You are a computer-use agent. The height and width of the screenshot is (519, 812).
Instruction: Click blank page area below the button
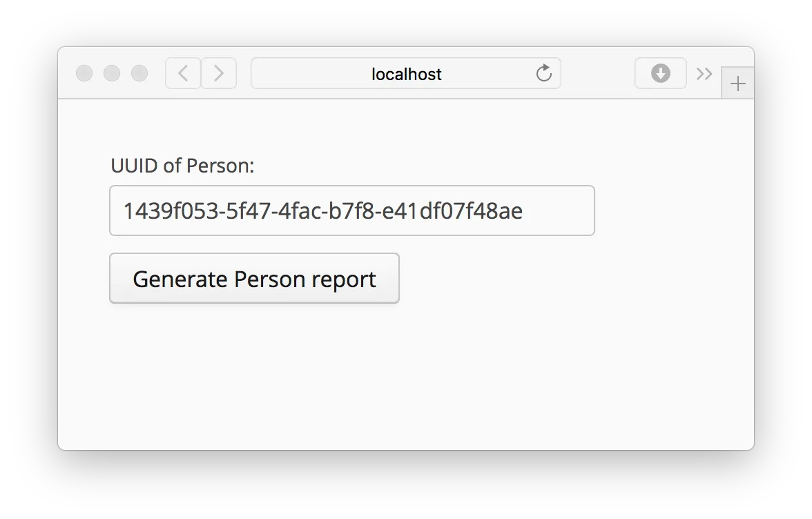pos(345,380)
